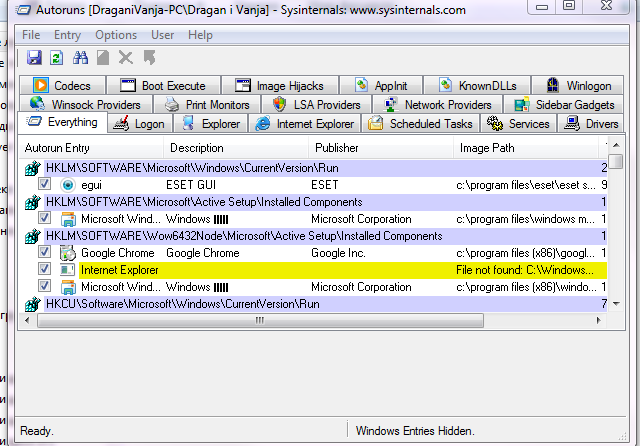Switch to the Explorer tab
This screenshot has height=446, width=640.
point(211,124)
